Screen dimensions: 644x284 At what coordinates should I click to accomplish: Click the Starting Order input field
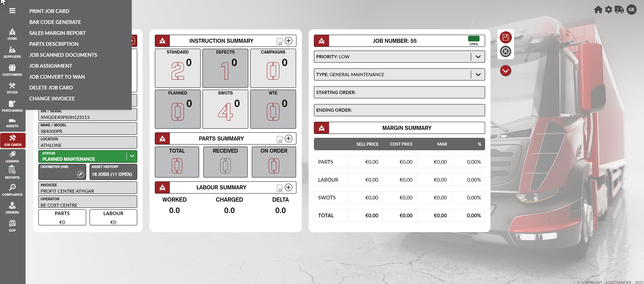click(x=399, y=92)
